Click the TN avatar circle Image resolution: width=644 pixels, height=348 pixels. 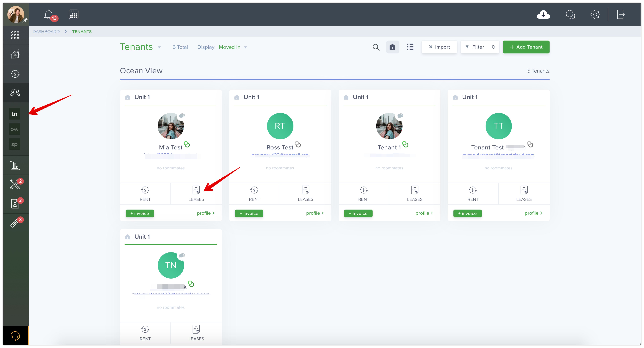point(171,265)
